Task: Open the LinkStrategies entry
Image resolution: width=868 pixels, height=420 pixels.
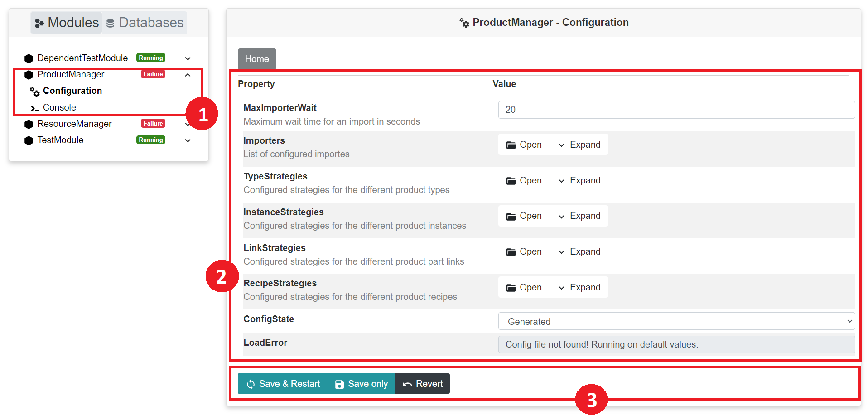Action: [525, 251]
